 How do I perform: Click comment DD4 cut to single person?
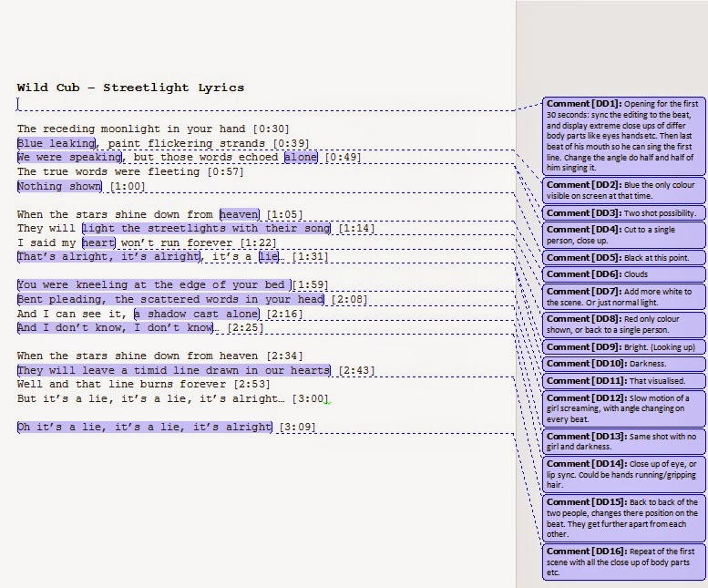tap(623, 235)
